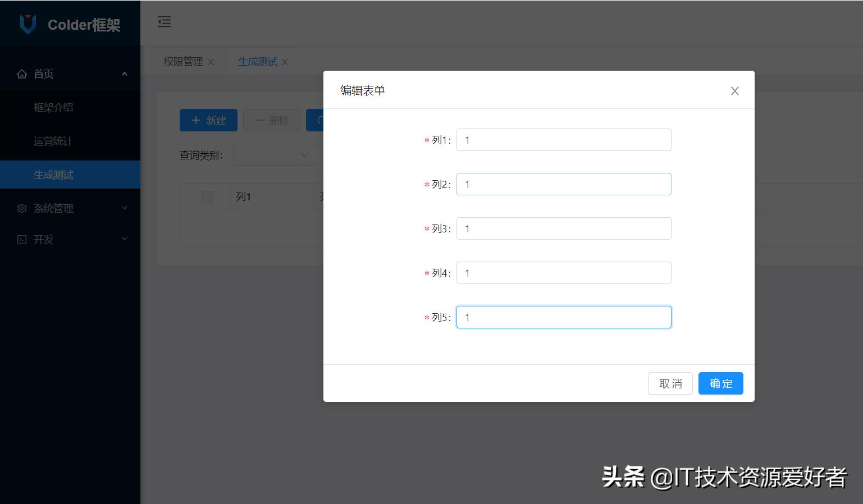Select all rows with the header checkbox
The width and height of the screenshot is (863, 504).
click(x=207, y=196)
